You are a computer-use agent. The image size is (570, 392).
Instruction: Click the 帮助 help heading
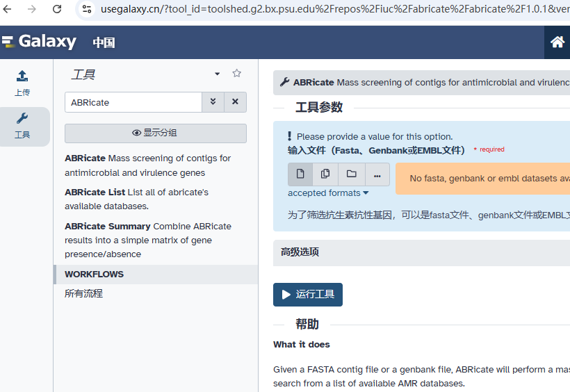[307, 325]
